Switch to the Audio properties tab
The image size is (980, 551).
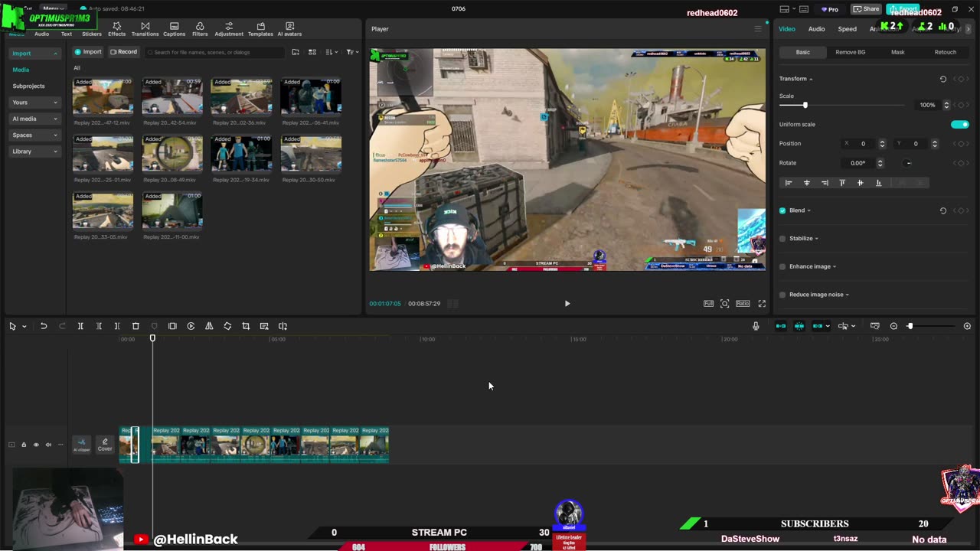[x=817, y=29]
